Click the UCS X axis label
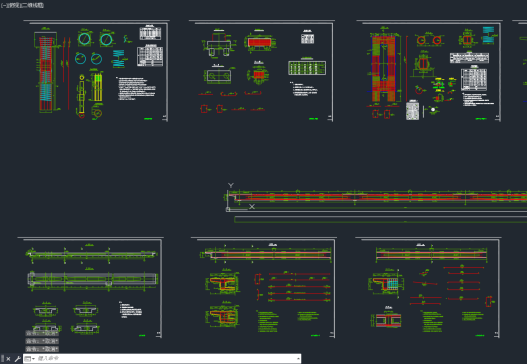 [252, 207]
